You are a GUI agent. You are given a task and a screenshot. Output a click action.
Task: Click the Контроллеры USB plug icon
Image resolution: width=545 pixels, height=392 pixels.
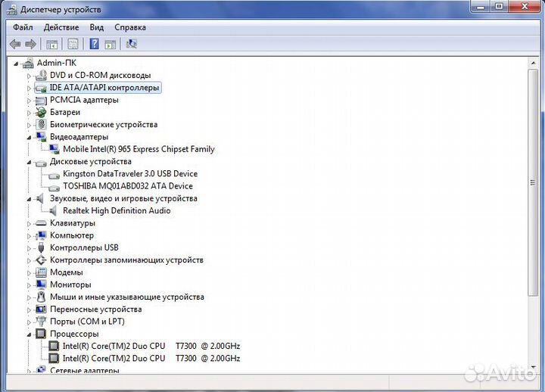[x=41, y=247]
